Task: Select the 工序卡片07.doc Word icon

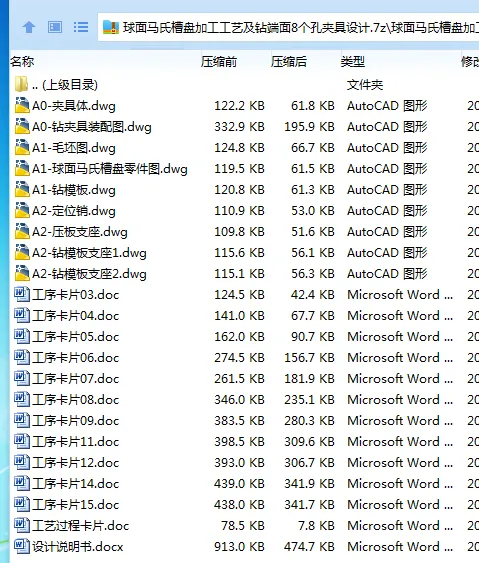Action: click(x=22, y=378)
